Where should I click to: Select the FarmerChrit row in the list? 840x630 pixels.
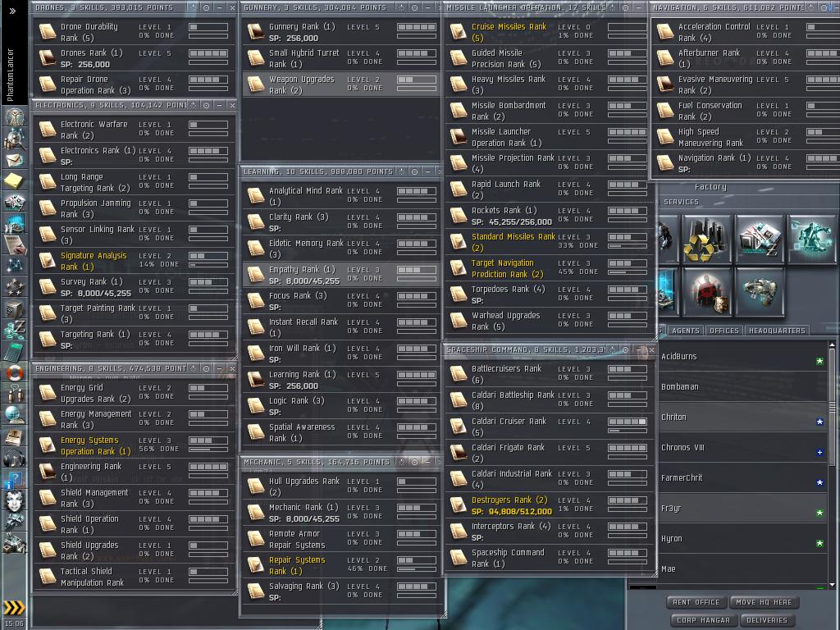point(742,478)
